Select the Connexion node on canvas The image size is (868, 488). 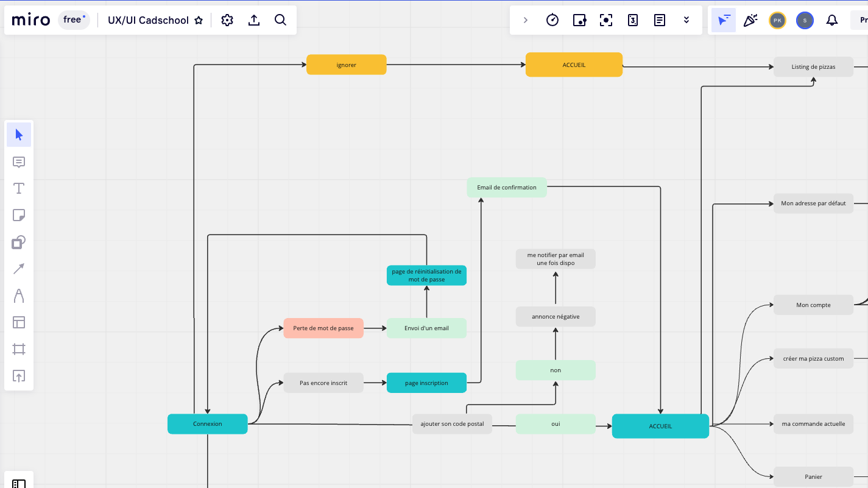[x=207, y=424]
